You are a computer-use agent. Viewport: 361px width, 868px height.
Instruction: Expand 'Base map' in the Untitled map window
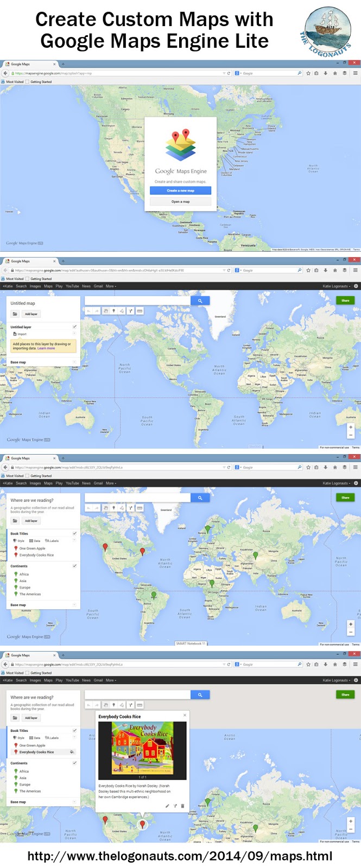pos(74,362)
